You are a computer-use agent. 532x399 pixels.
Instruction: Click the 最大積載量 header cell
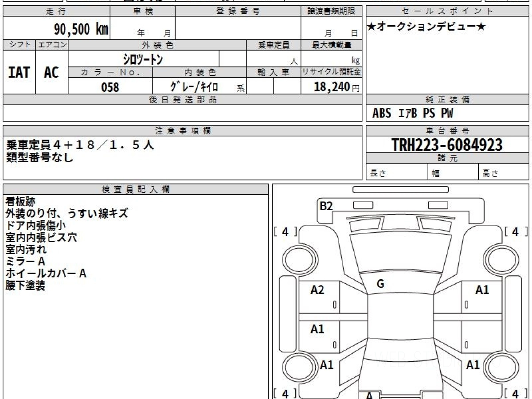pyautogui.click(x=331, y=45)
